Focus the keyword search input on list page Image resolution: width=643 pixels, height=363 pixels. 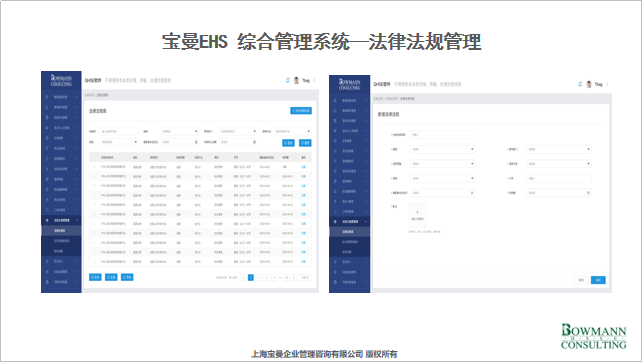pyautogui.click(x=119, y=131)
